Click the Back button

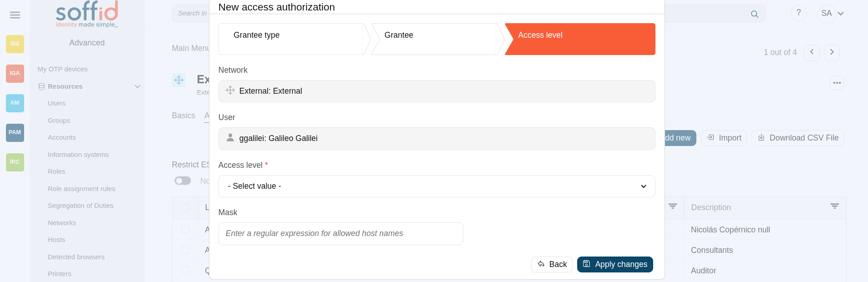[x=552, y=264]
